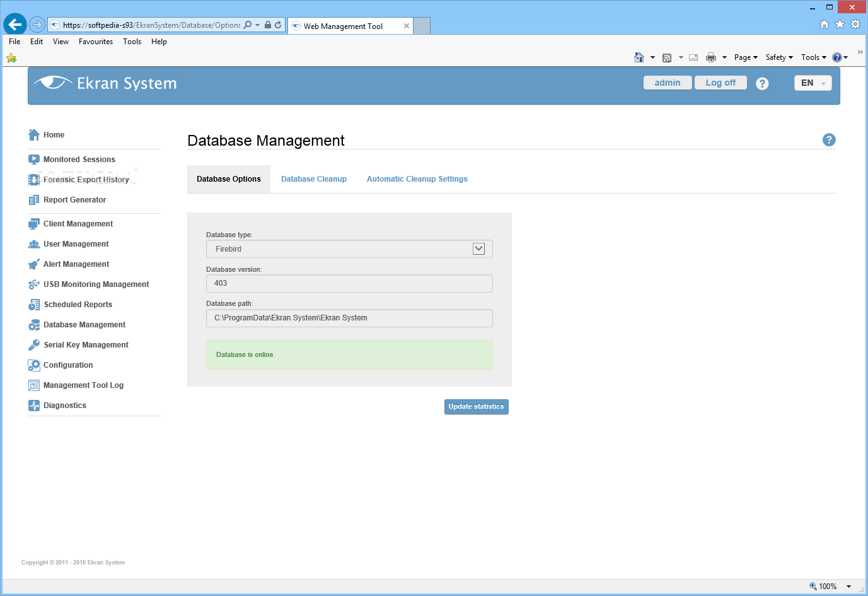Click the Update statistics button

pos(477,407)
